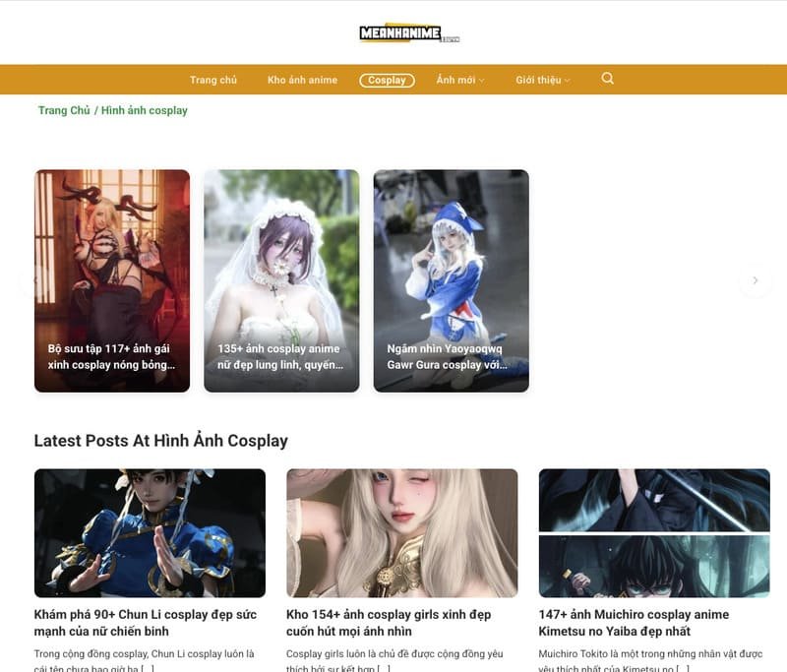Select the Cosplay navigation tab
Image resolution: width=787 pixels, height=672 pixels.
pos(387,80)
